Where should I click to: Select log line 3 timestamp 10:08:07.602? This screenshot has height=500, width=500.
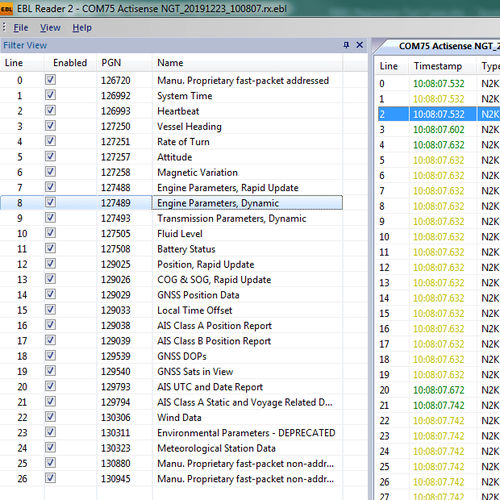pos(439,130)
